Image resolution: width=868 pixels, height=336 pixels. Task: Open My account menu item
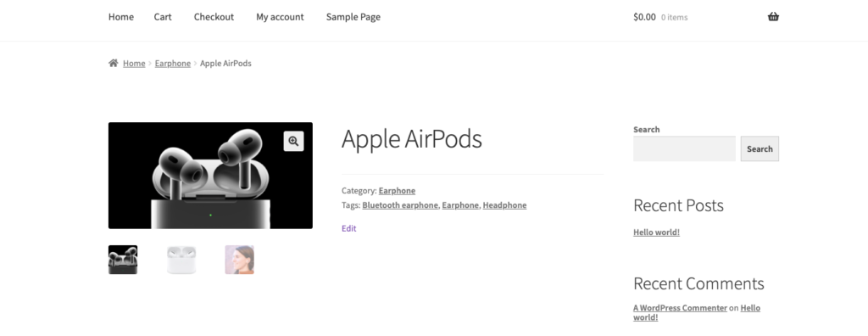280,17
